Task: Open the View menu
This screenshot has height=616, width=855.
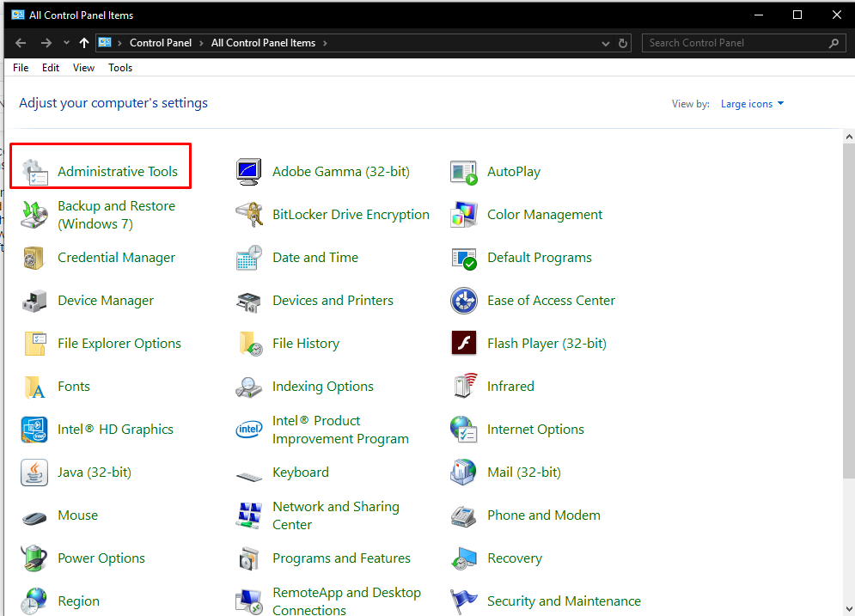Action: [83, 68]
